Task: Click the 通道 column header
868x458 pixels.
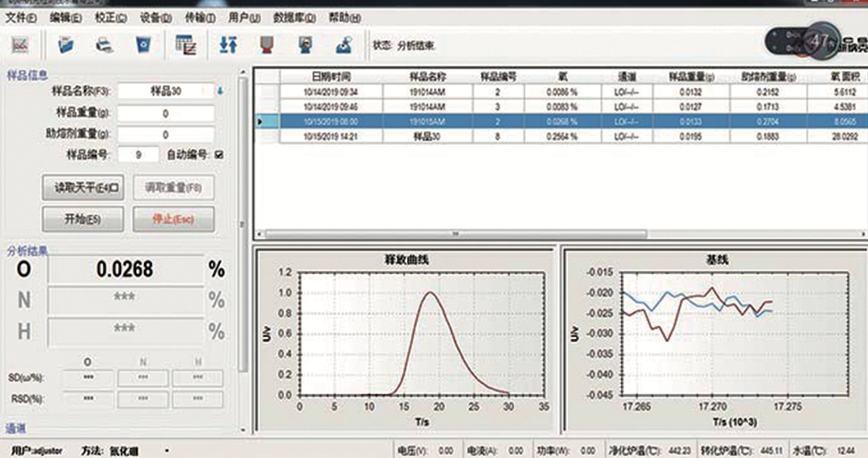Action: tap(627, 76)
